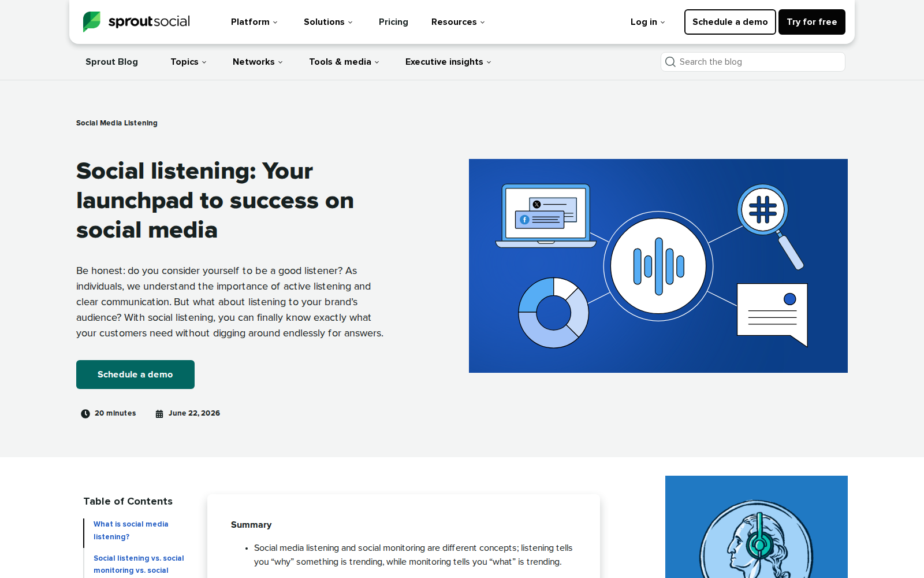Click the article title heading

click(x=215, y=201)
